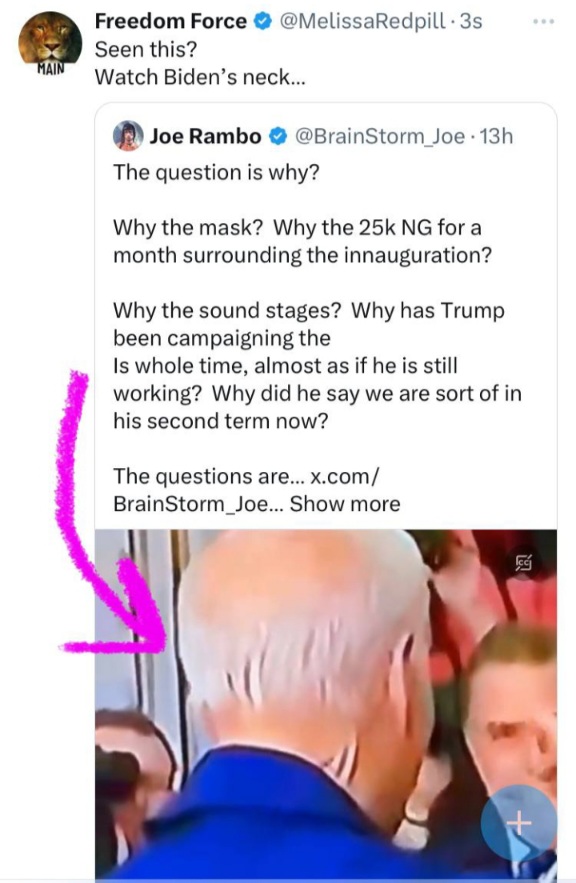
Task: Click the MAIN label under the avatar
Action: 51,69
